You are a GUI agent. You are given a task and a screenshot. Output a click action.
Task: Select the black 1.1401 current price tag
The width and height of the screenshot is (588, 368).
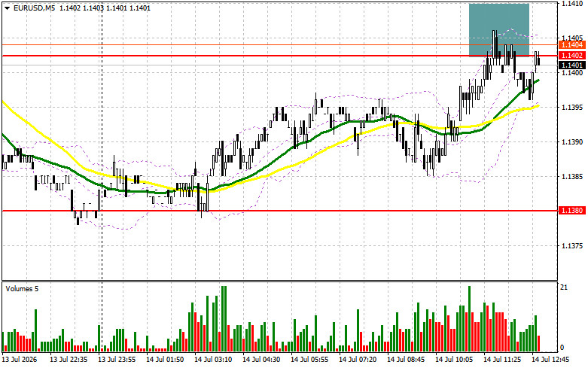point(572,65)
